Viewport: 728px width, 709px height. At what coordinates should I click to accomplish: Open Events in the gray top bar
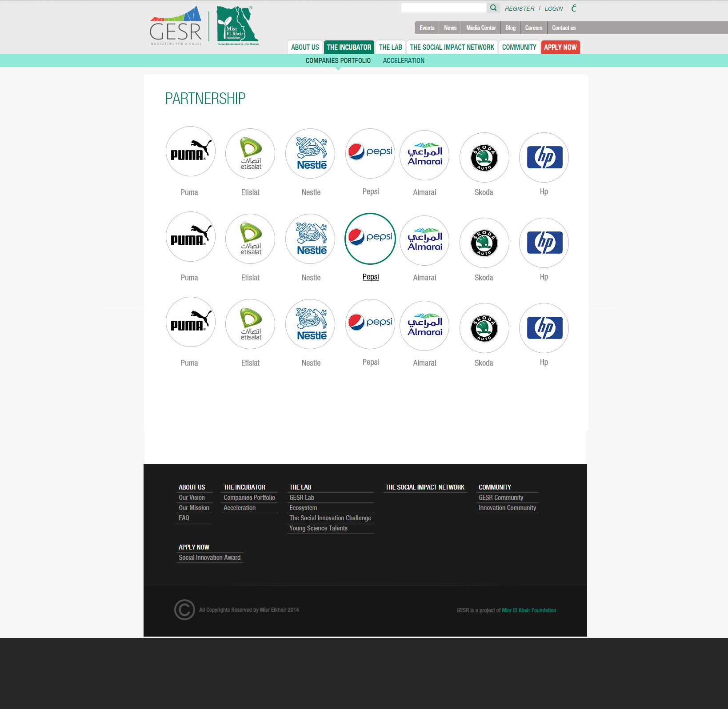[427, 28]
